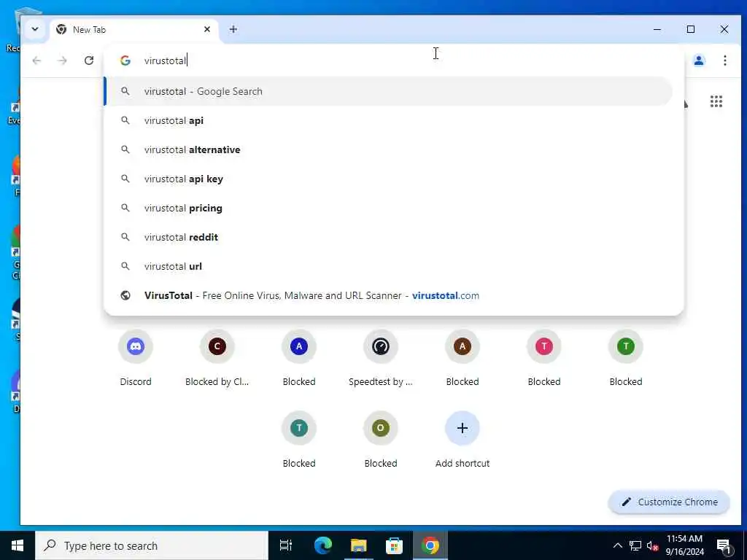Screen dimensions: 747x560
Task: Click the Customize Chrome button
Action: coord(670,502)
